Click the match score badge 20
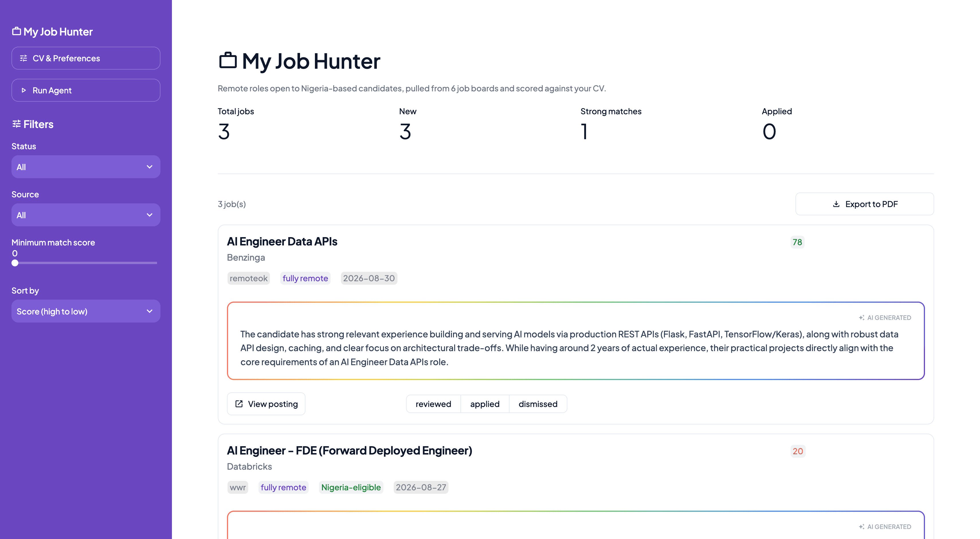 [798, 451]
